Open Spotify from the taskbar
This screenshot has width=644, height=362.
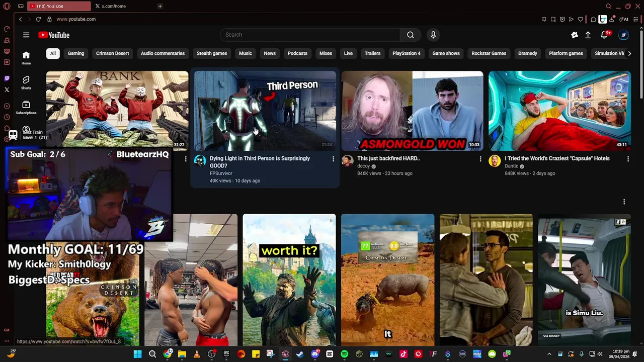[344, 354]
